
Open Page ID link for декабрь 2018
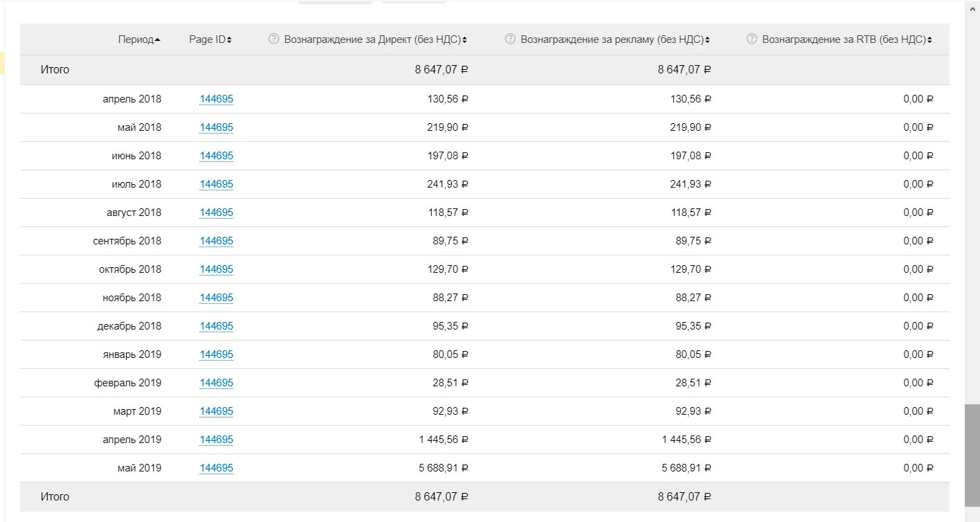216,326
